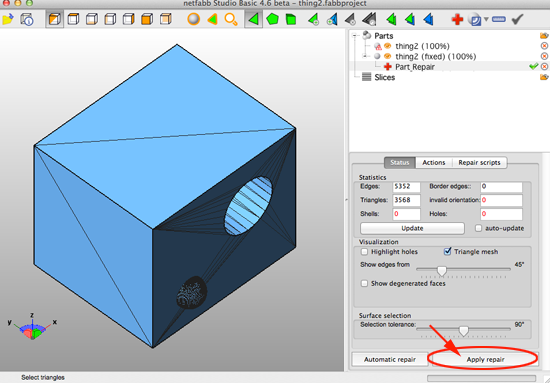Image resolution: width=550 pixels, height=383 pixels.
Task: Select the green triangle selection tool
Action: (253, 19)
